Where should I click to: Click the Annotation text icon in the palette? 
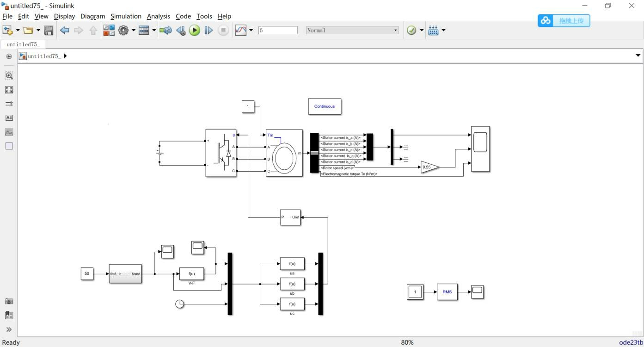[9, 118]
